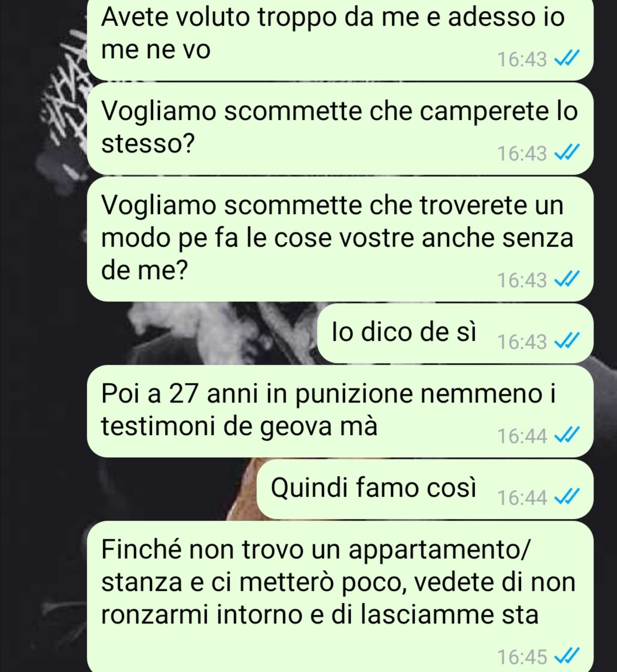Image resolution: width=617 pixels, height=672 pixels.
Task: Tap the read receipt ticks on 'me ne vo' message
Action: (x=567, y=59)
